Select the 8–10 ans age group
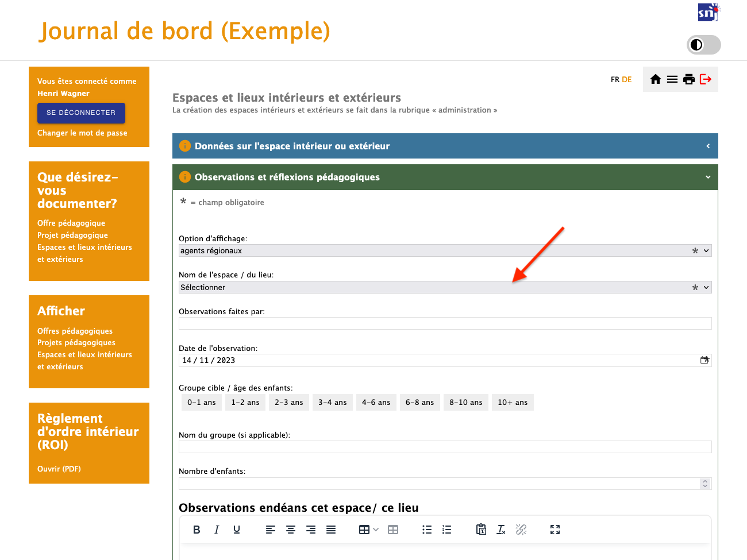 [x=466, y=402]
